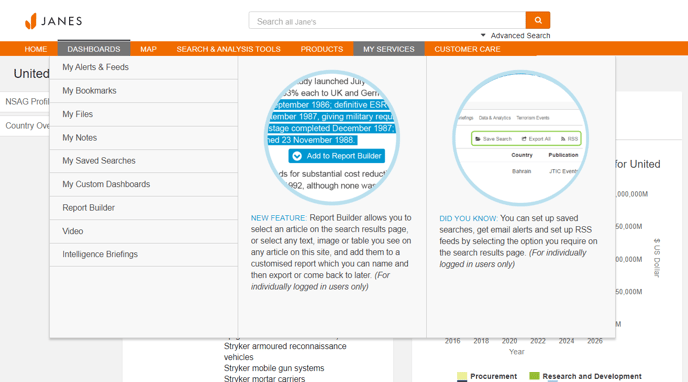688x382 pixels.
Task: Select the NSAG Profile tab
Action: [x=25, y=102]
